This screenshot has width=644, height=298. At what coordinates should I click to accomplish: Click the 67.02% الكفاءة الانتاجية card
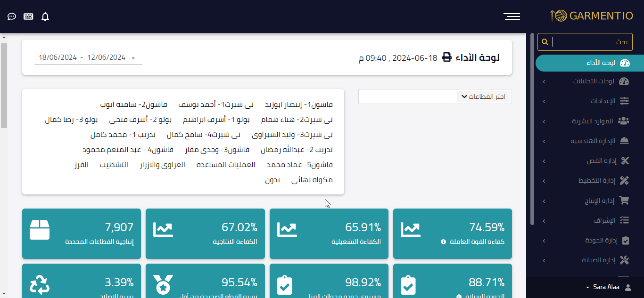tap(205, 234)
